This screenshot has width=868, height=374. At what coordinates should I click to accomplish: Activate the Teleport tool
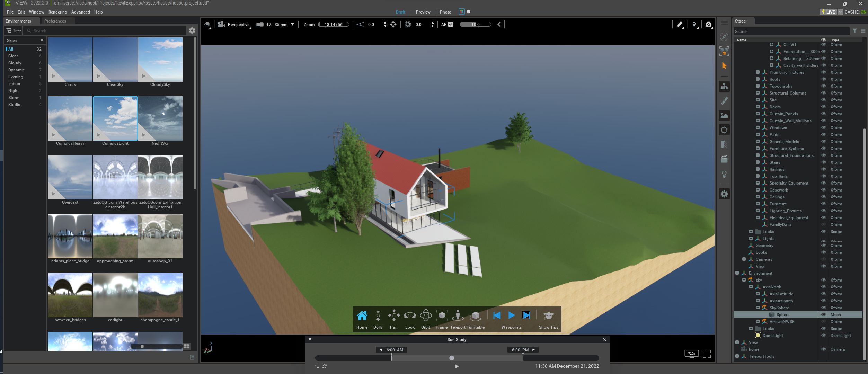(458, 316)
